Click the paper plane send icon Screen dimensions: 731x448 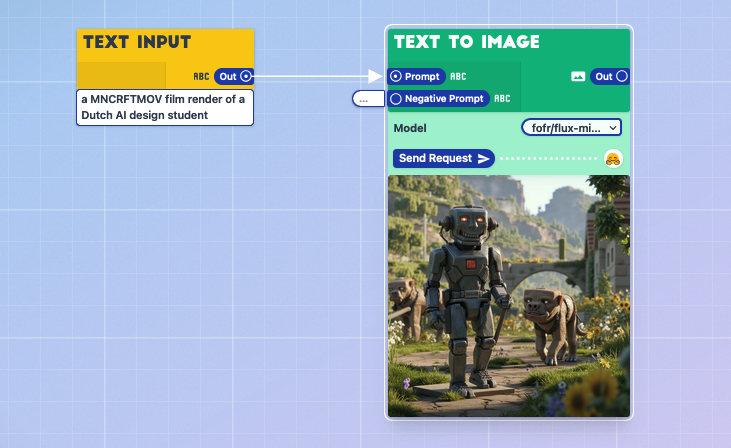click(484, 158)
